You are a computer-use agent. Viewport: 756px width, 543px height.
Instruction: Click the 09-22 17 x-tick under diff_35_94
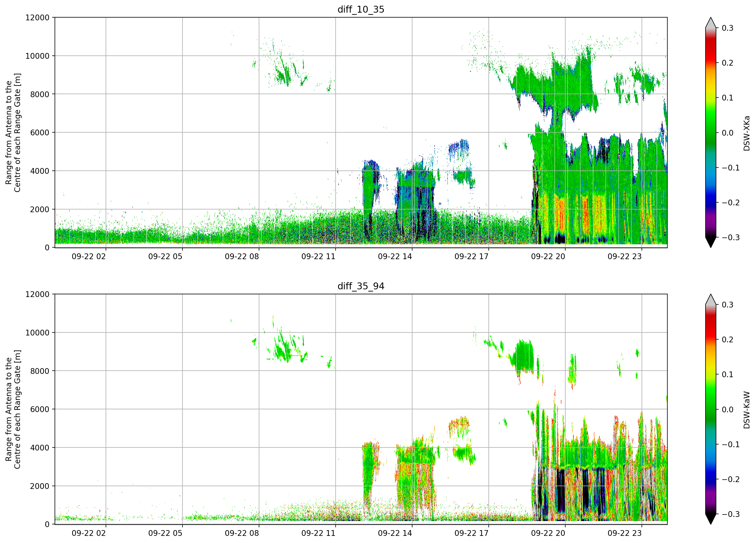tap(471, 533)
